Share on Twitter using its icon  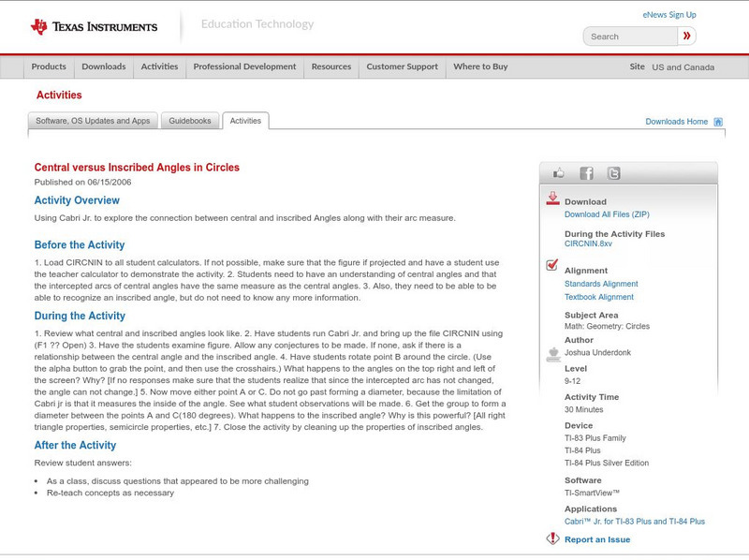click(x=613, y=173)
